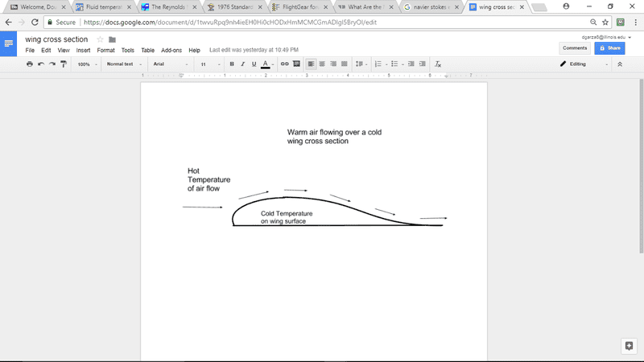The width and height of the screenshot is (644, 362).
Task: Toggle italic formatting
Action: click(243, 64)
